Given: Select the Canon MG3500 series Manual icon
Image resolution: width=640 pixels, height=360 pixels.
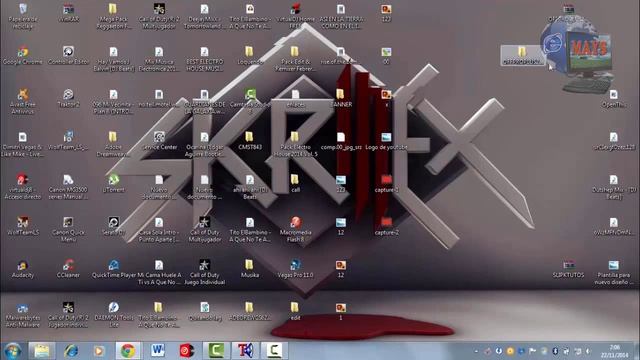Looking at the screenshot, I should coord(68,187).
